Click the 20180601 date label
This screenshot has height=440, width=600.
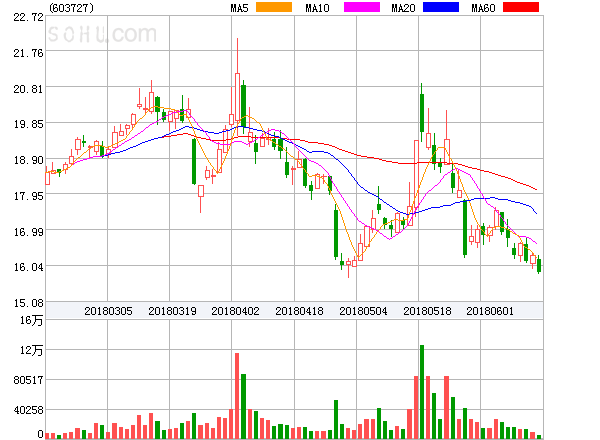490,311
